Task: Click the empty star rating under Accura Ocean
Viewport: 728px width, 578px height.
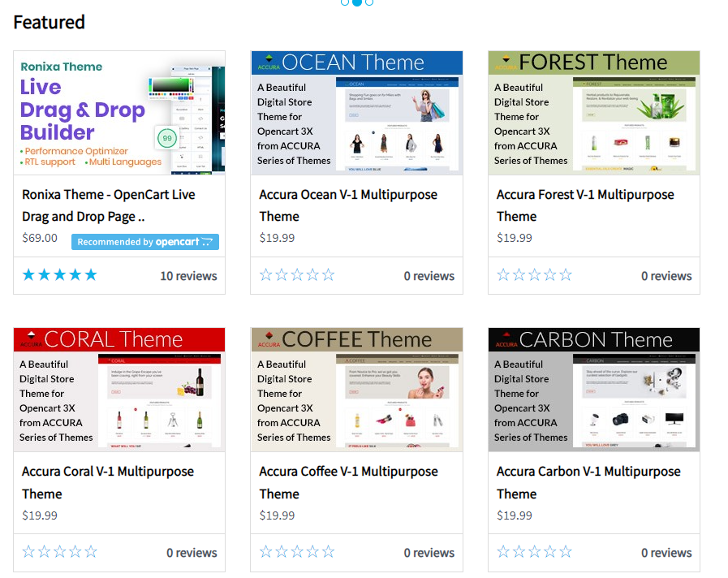Action: tap(297, 275)
